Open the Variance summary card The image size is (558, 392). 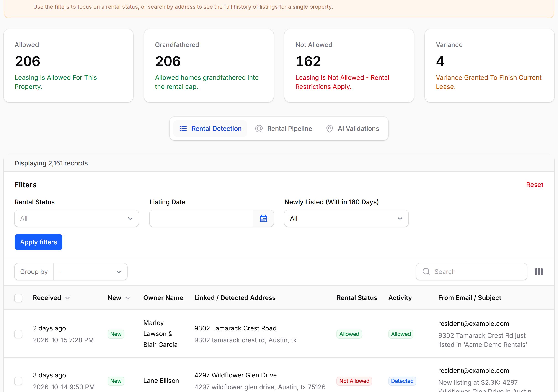pyautogui.click(x=489, y=66)
